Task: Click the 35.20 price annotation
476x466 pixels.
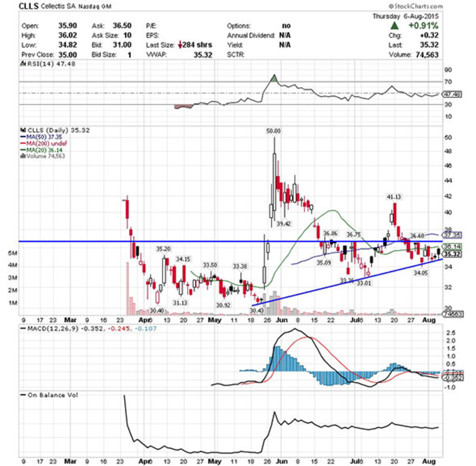Action: 163,249
